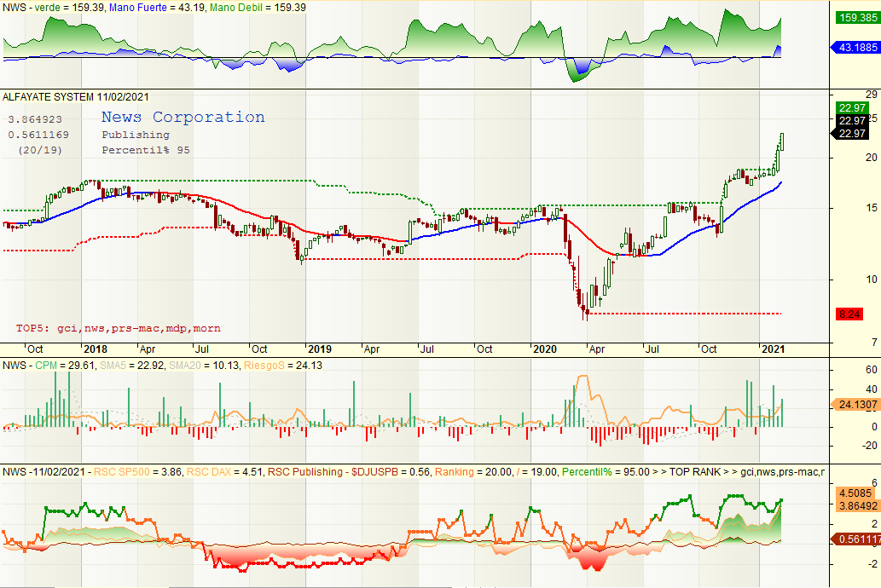The height and width of the screenshot is (588, 881).
Task: Click the TOP RANK legend text
Action: [x=695, y=472]
